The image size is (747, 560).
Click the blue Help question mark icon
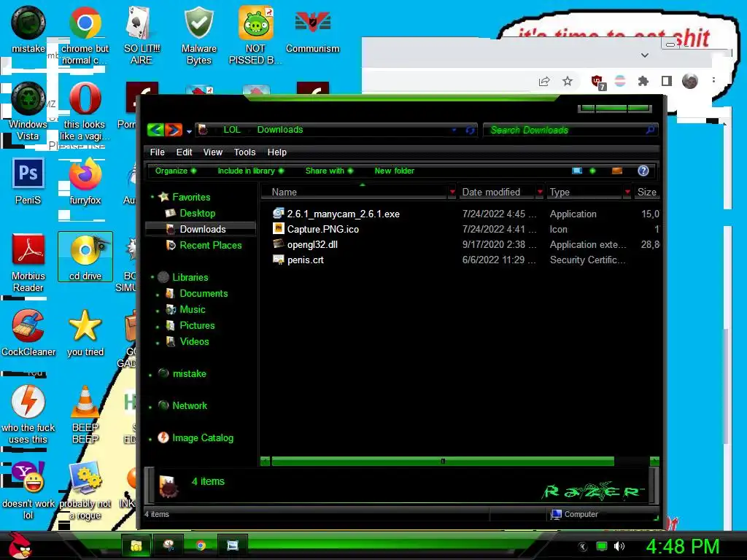point(643,171)
